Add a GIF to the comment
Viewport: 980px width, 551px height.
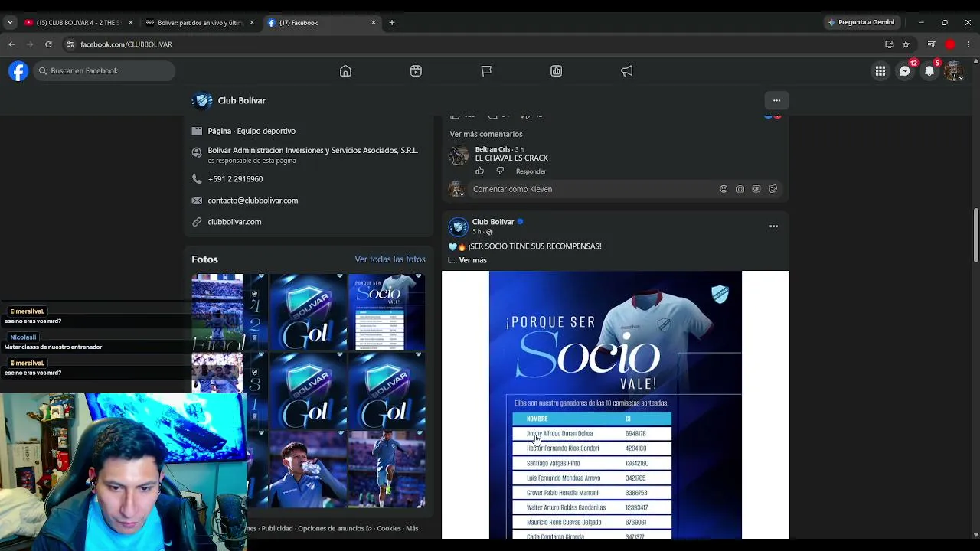coord(756,189)
